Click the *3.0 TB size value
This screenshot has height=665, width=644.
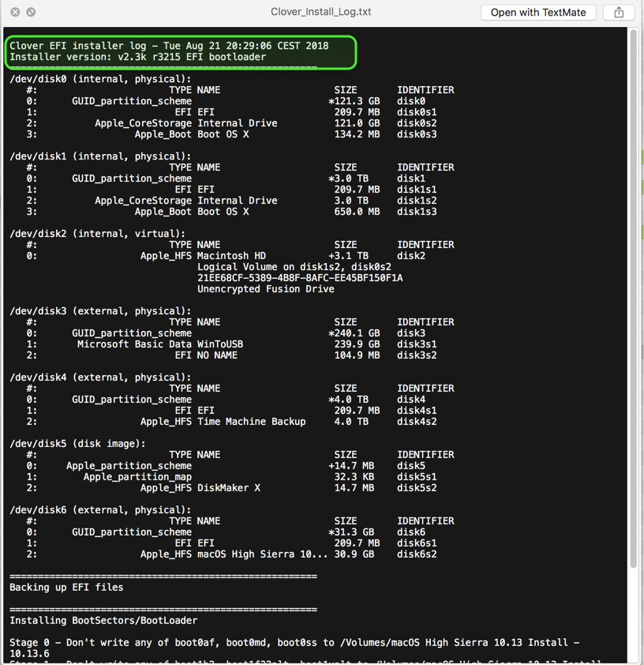click(x=348, y=178)
